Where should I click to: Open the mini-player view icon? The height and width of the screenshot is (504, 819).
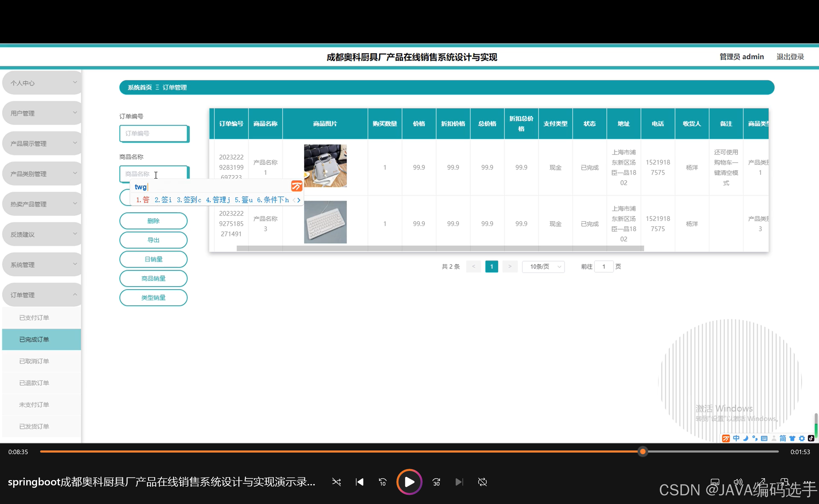[784, 482]
